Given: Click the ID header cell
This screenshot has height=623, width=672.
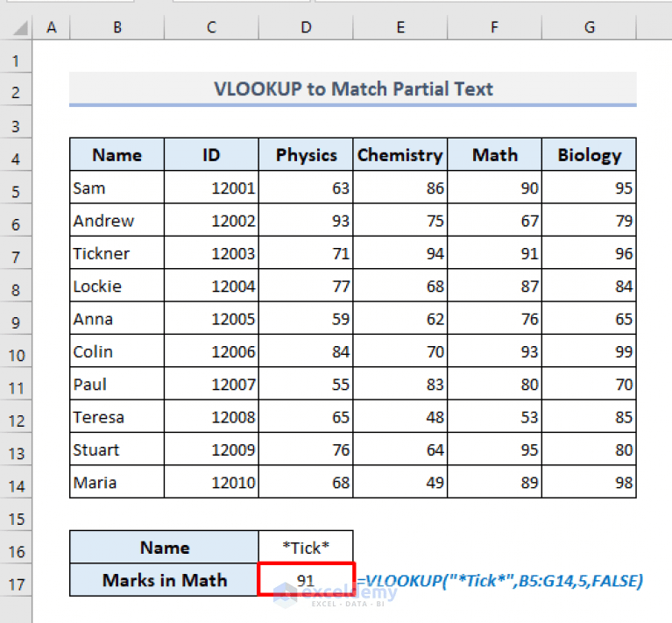Looking at the screenshot, I should (211, 155).
